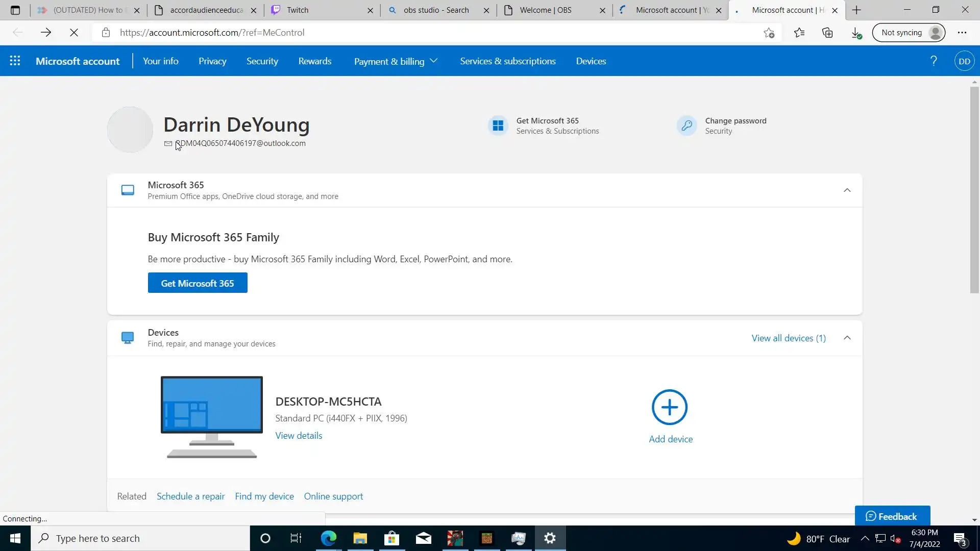Collapse the Microsoft 365 section
980x551 pixels.
click(847, 190)
